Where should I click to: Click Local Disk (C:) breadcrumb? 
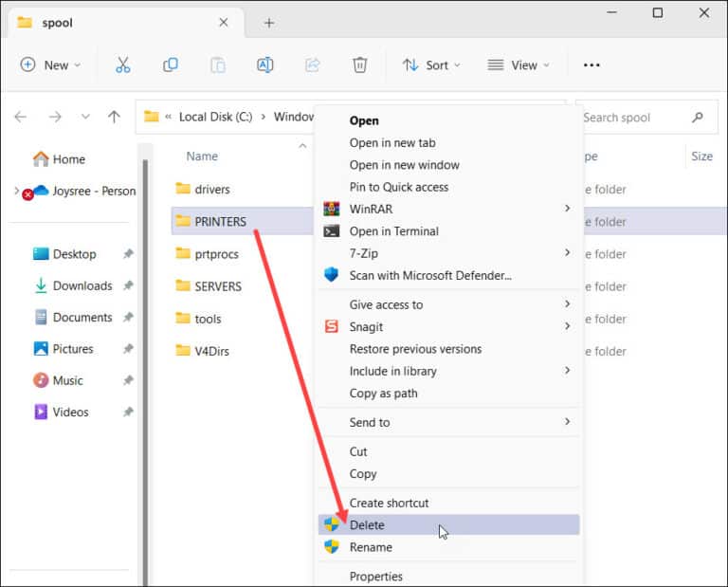(x=216, y=117)
